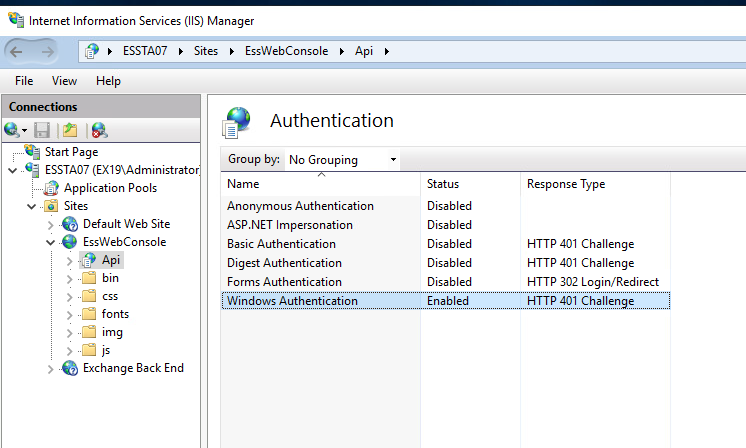Collapse the EssWebConsole node
This screenshot has width=746, height=448.
[50, 243]
